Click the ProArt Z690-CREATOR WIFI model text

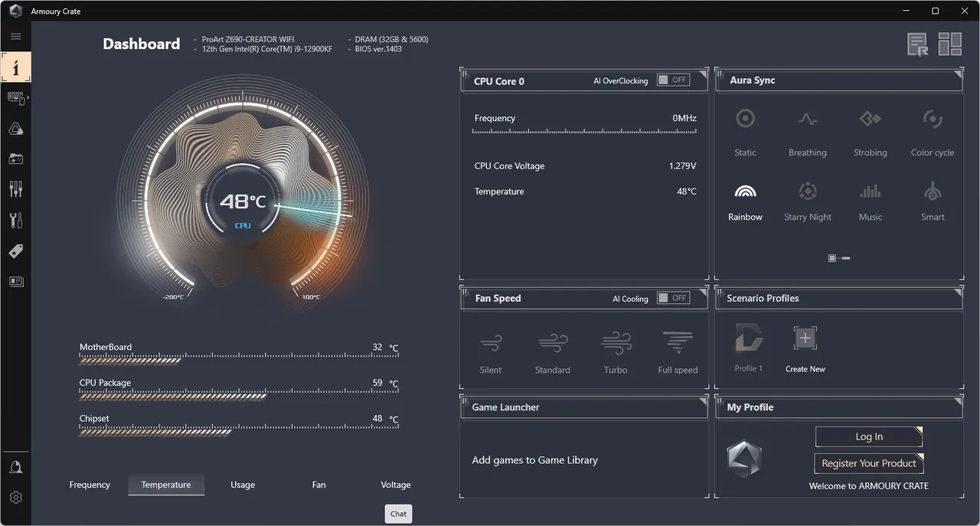248,39
